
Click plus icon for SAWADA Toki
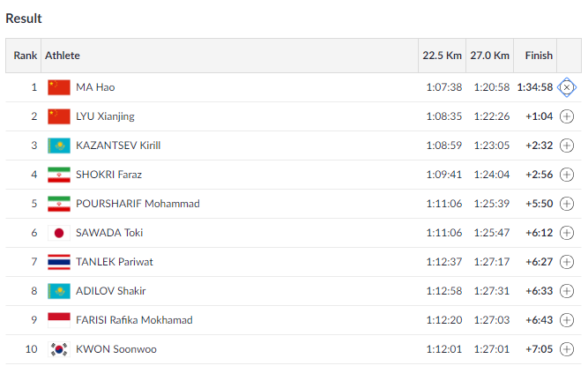point(567,233)
